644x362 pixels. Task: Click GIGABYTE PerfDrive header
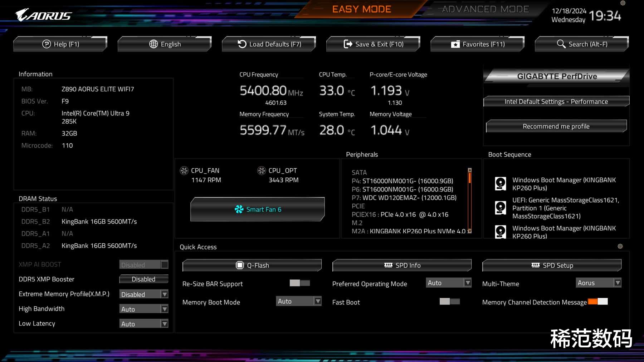tap(556, 76)
